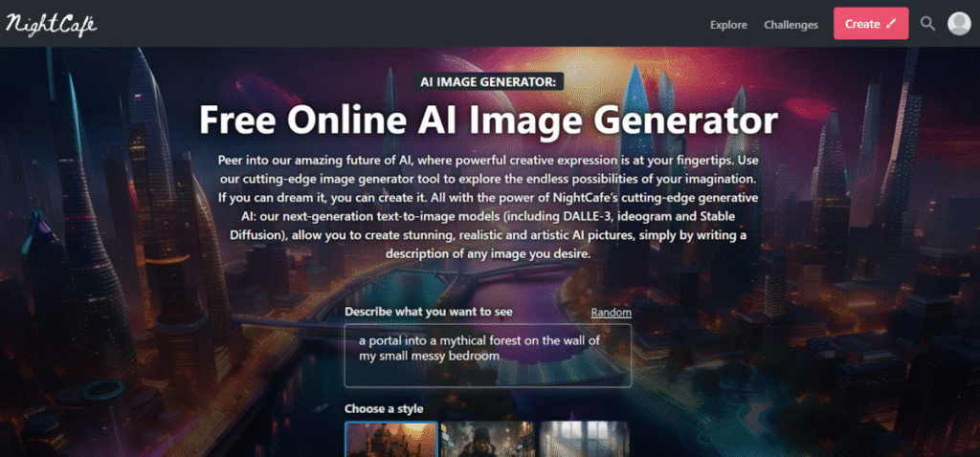Click the 'Choose a style' label
This screenshot has height=457, width=980.
[385, 408]
